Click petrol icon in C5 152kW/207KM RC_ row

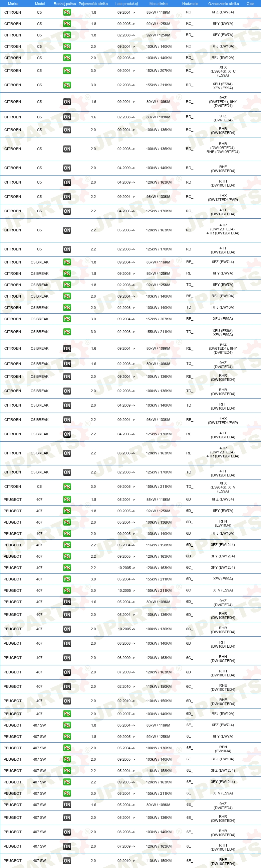(x=67, y=71)
